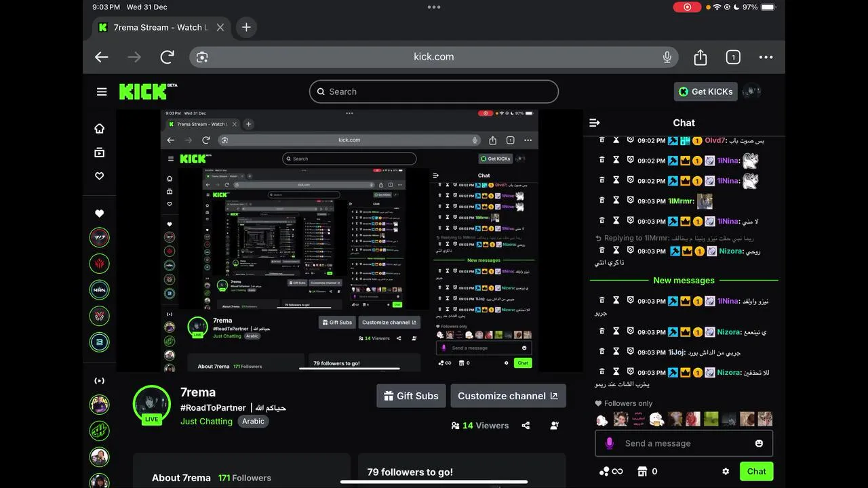Click the image attachment in 1lMrmr's message
This screenshot has width=868, height=488.
705,201
